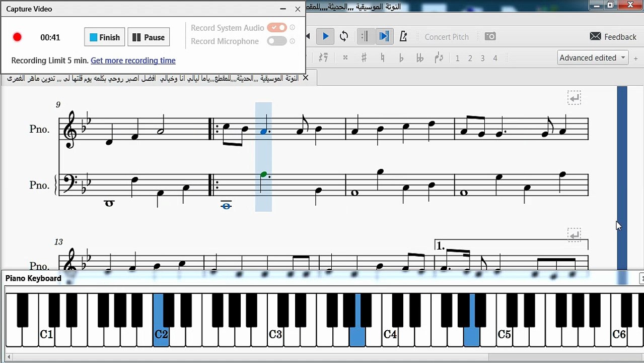Click the start repeat barline in treble staff

pyautogui.click(x=214, y=129)
